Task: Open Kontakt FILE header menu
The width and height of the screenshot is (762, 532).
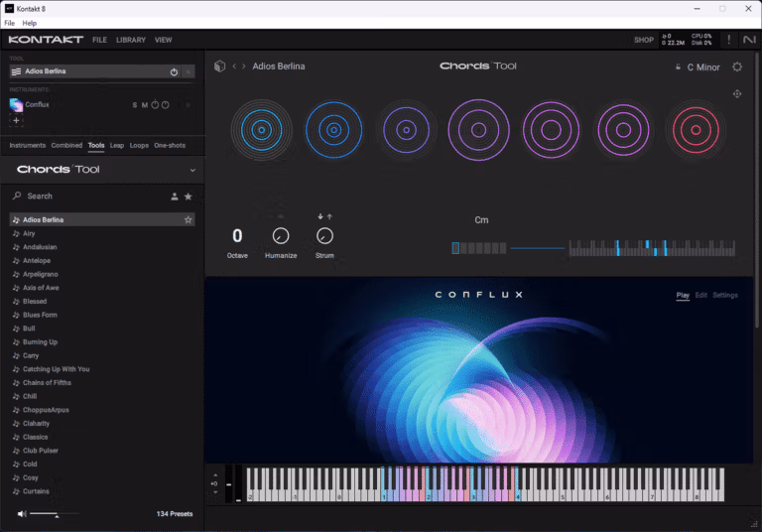Action: (99, 40)
